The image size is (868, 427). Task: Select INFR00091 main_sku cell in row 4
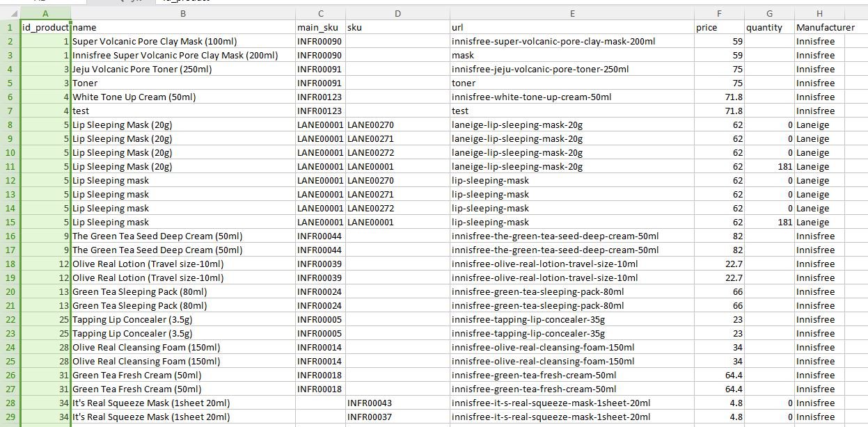321,69
